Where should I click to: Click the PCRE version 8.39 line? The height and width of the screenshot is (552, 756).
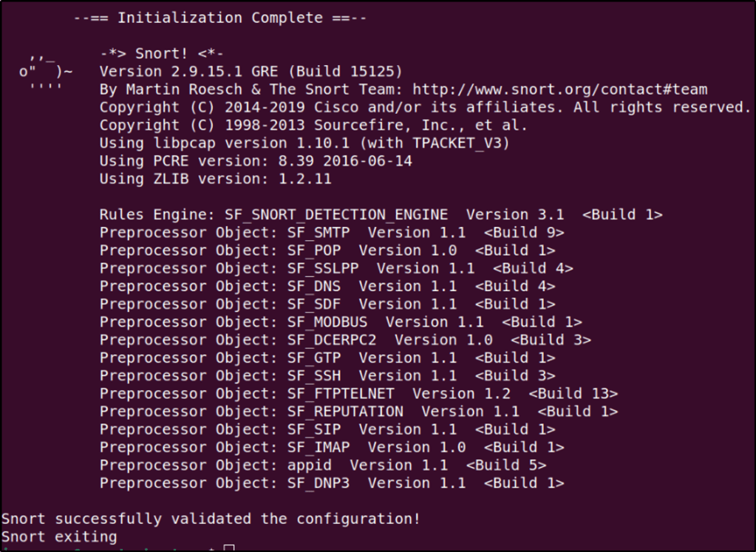point(256,160)
